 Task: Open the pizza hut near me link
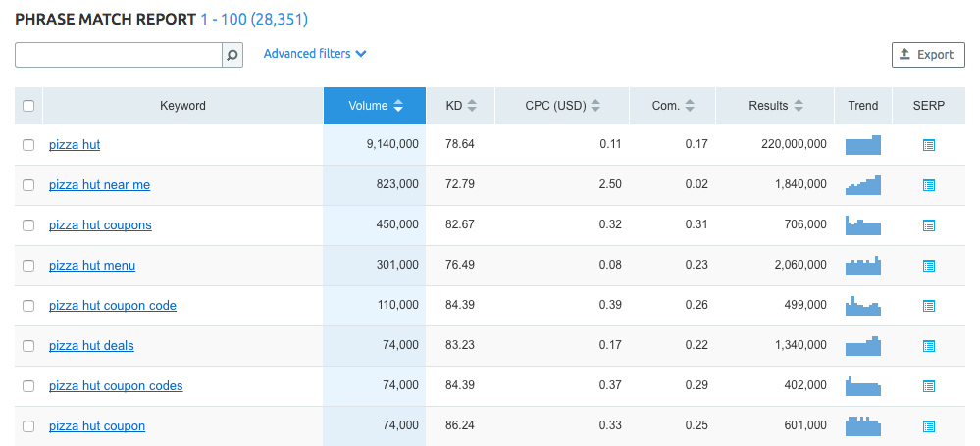pos(99,185)
